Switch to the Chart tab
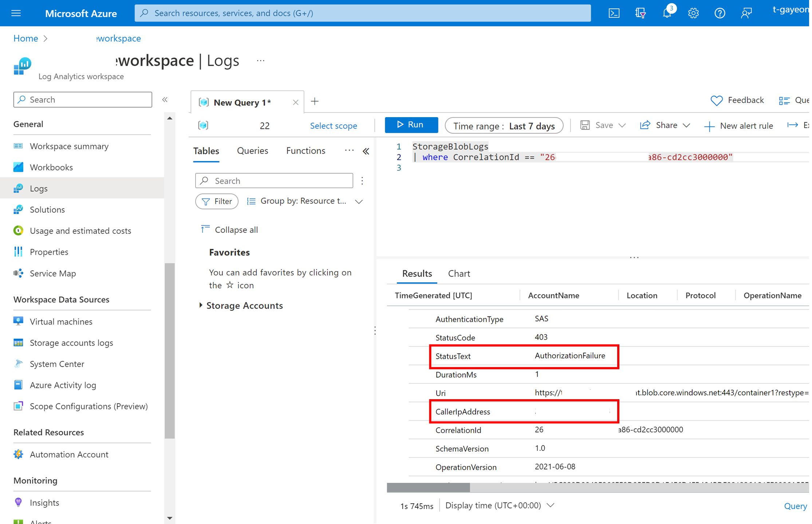Image resolution: width=812 pixels, height=524 pixels. [458, 274]
